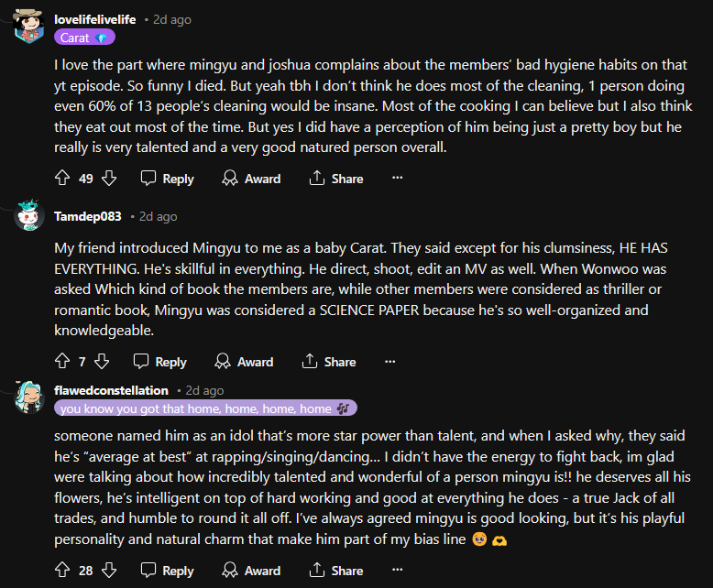Image resolution: width=713 pixels, height=588 pixels.
Task: Open more options on lovelifelivelife's comment
Action: click(x=397, y=178)
